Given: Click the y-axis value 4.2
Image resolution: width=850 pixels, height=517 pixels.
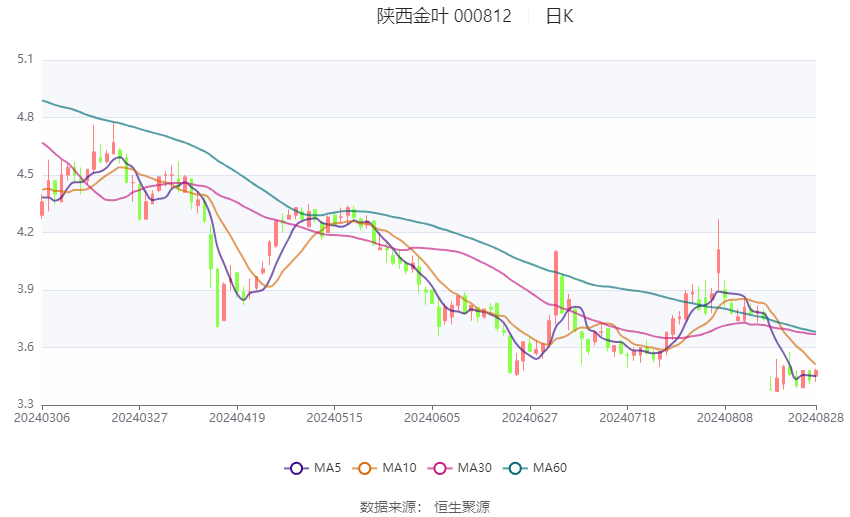Looking at the screenshot, I should point(25,231).
